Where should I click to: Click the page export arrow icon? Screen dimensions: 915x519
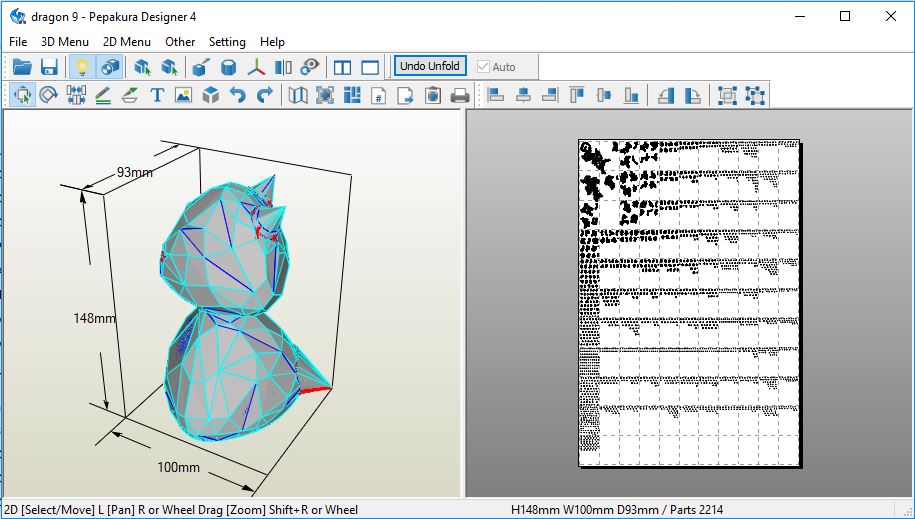click(406, 95)
